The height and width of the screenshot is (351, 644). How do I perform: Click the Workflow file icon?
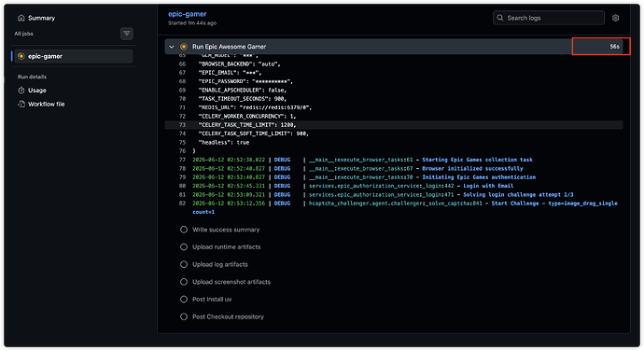(21, 105)
